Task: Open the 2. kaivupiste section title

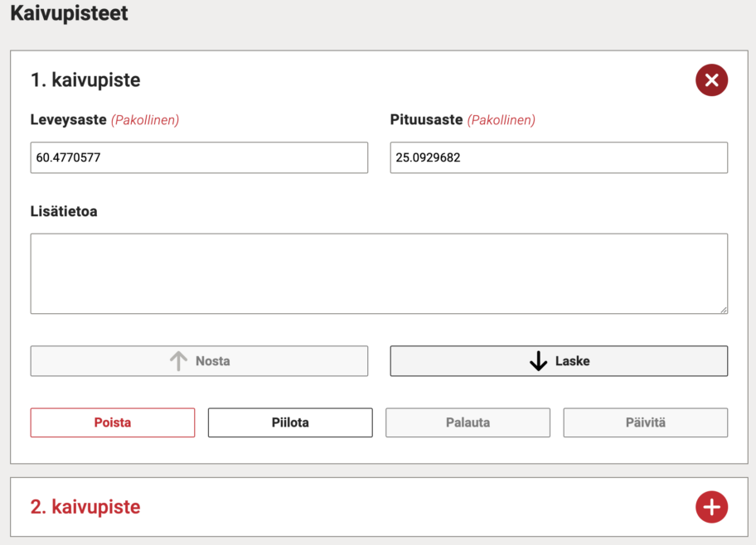Action: click(85, 507)
